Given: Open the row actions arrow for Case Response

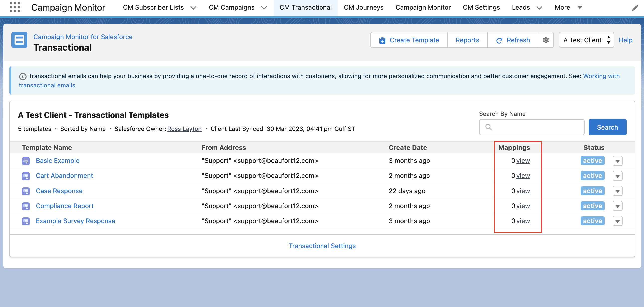Looking at the screenshot, I should pyautogui.click(x=618, y=191).
